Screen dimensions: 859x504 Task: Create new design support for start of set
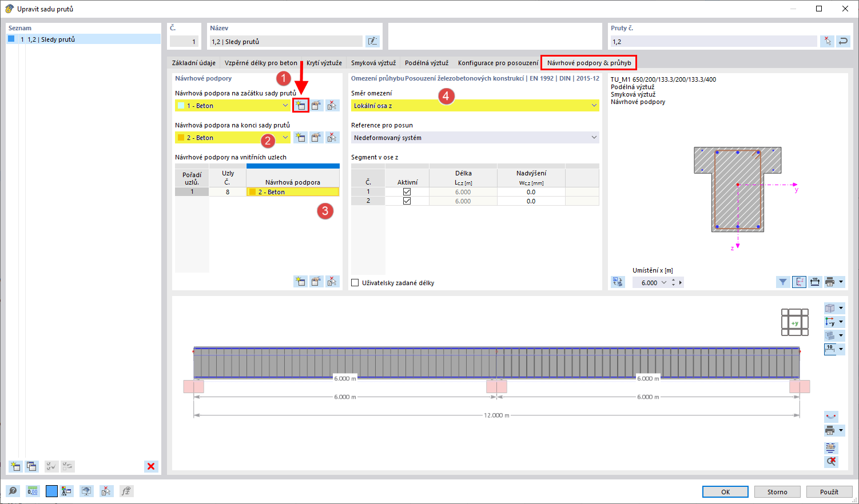pyautogui.click(x=300, y=106)
